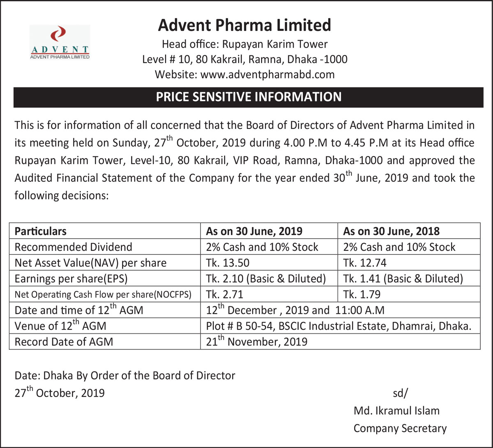
Task: Select the Recommended Dividend row label
Action: (x=74, y=247)
